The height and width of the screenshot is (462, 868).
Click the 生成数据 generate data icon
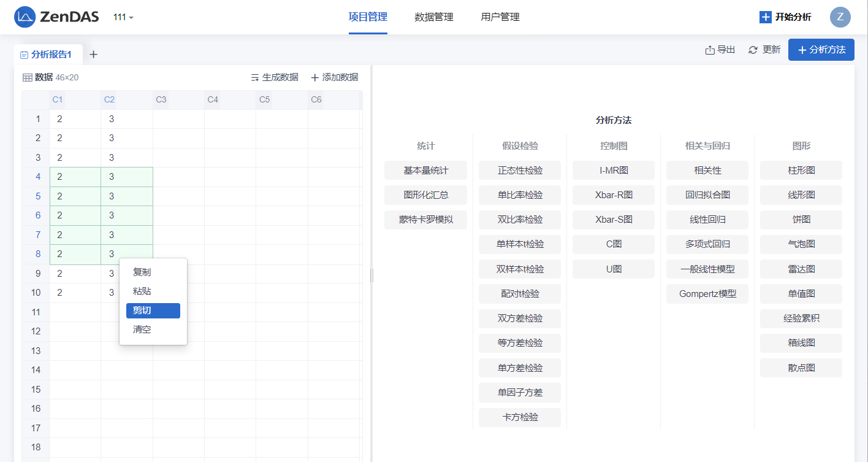pyautogui.click(x=255, y=77)
